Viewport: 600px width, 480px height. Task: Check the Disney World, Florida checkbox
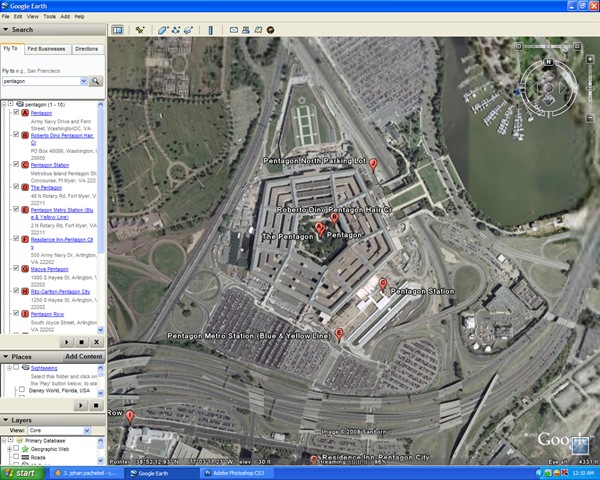(22, 390)
